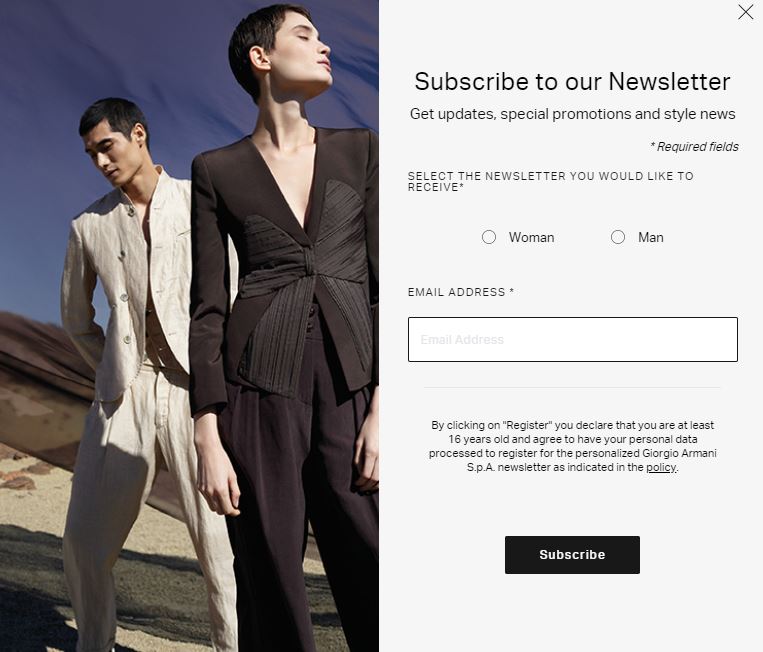The image size is (763, 652).
Task: Select the Woman radio button
Action: (x=489, y=237)
